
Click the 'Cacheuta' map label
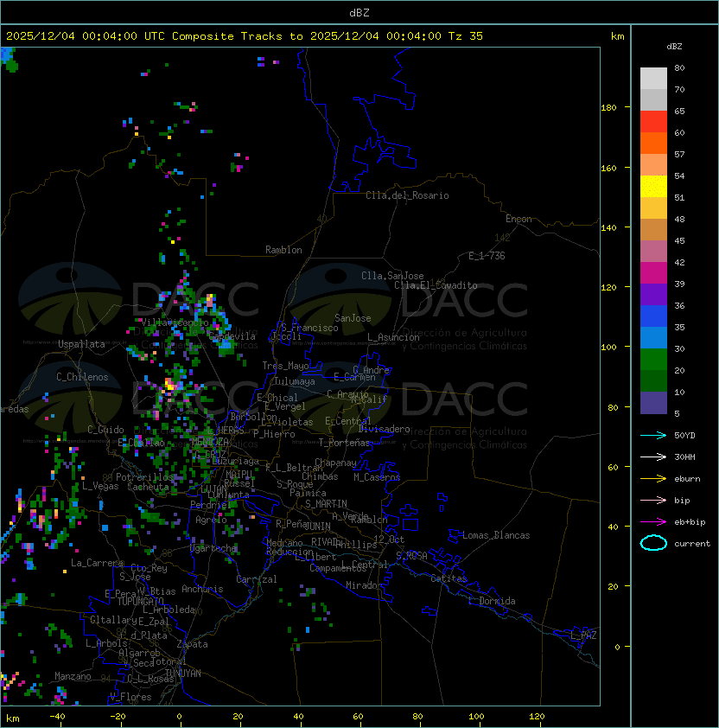coord(148,487)
